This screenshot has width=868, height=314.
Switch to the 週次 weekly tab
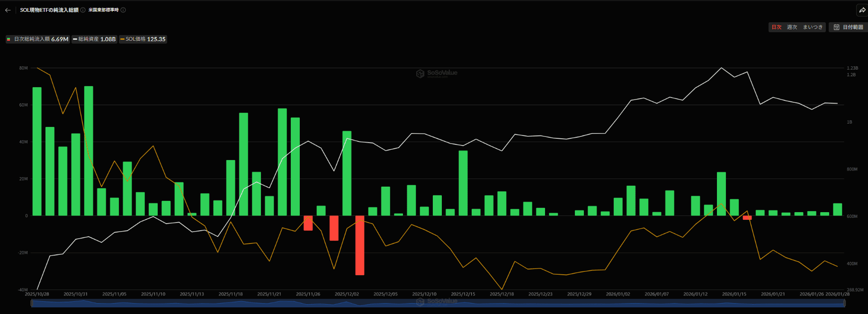792,27
